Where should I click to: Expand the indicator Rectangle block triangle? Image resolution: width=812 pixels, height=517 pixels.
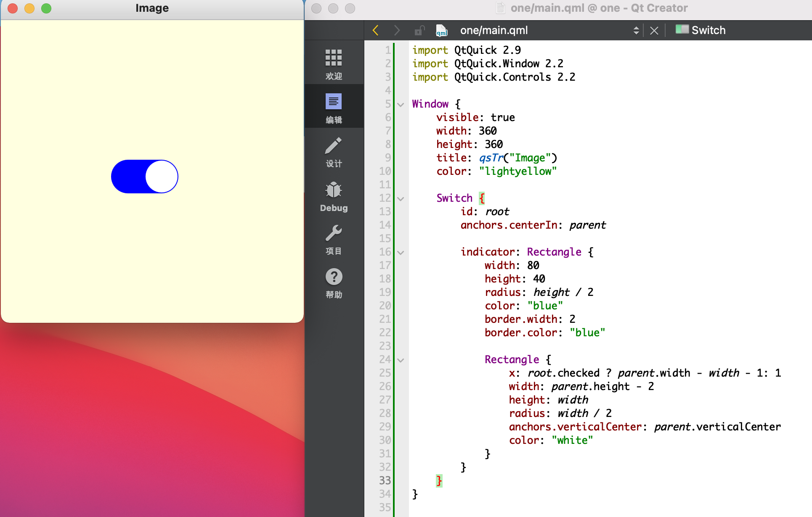click(401, 251)
